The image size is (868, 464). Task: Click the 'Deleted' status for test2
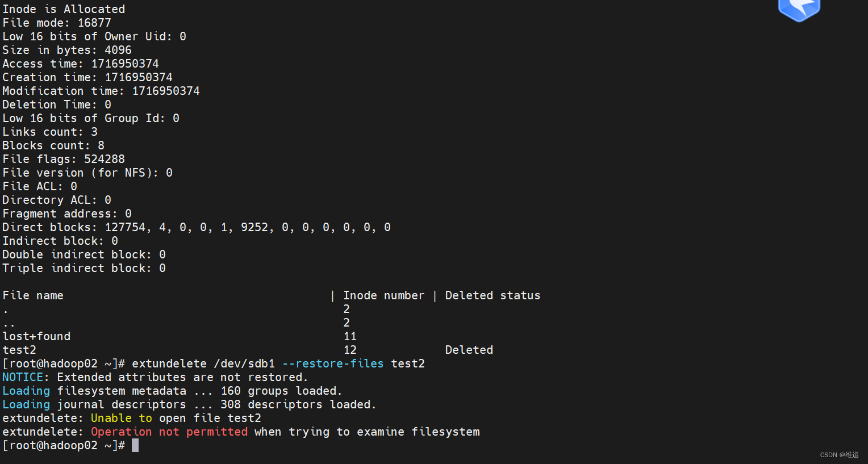(469, 350)
